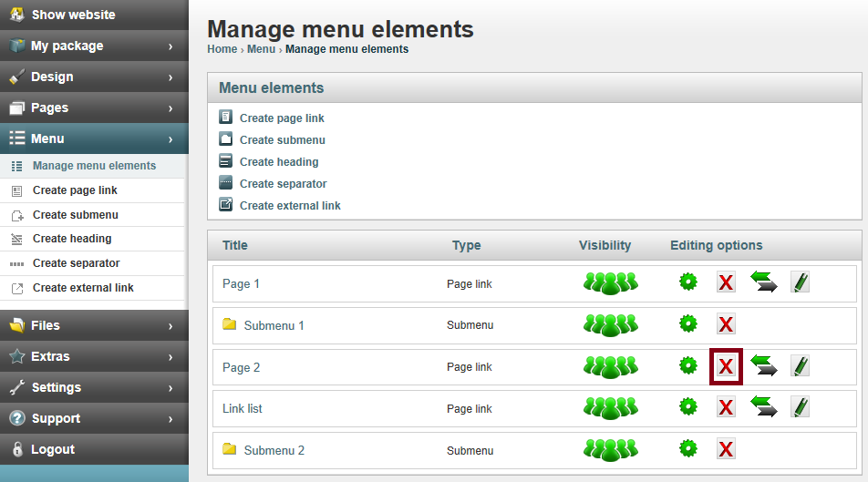Expand the Pages sidebar section

click(x=94, y=108)
